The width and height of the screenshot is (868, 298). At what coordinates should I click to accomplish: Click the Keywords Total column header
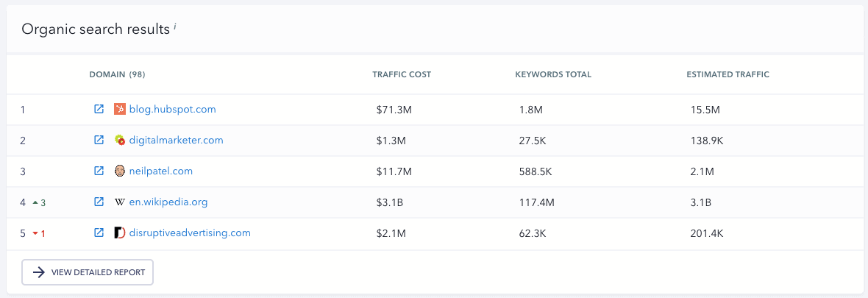[x=553, y=74]
